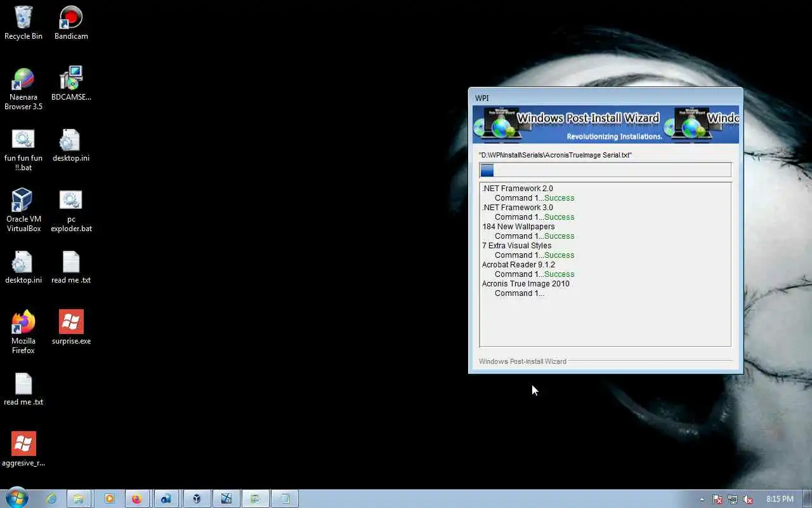Click the muted volume tray icon

pyautogui.click(x=748, y=499)
